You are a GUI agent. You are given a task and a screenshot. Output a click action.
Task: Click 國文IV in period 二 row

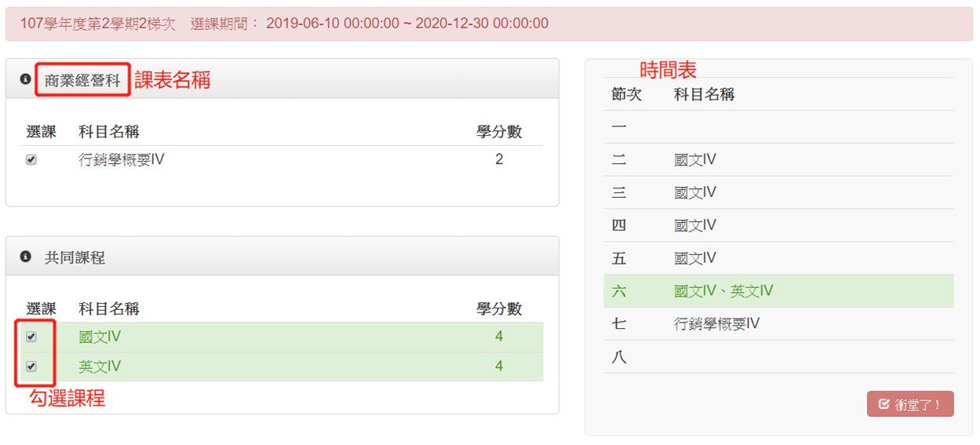pos(695,159)
